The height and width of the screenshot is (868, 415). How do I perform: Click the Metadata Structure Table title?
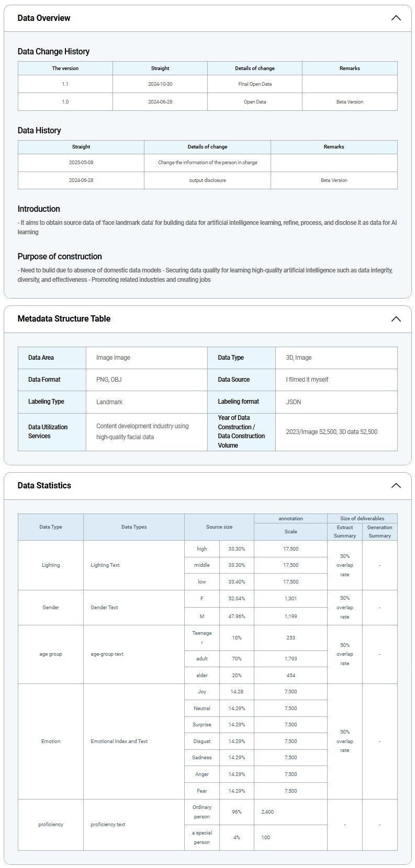tap(64, 319)
